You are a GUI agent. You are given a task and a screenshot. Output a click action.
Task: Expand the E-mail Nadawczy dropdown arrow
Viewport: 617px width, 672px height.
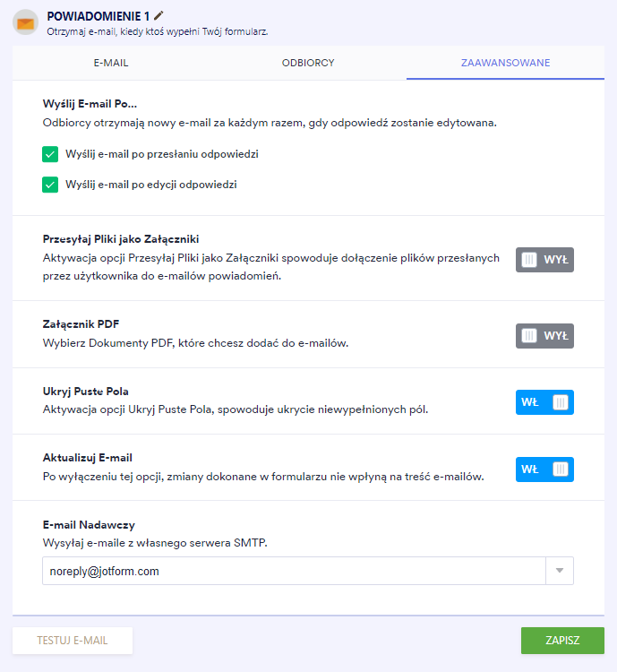click(559, 571)
